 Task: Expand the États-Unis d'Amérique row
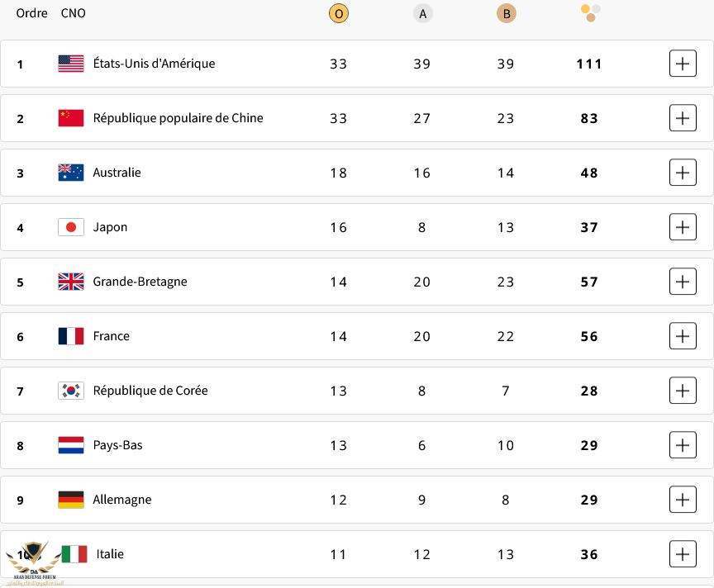(x=683, y=64)
